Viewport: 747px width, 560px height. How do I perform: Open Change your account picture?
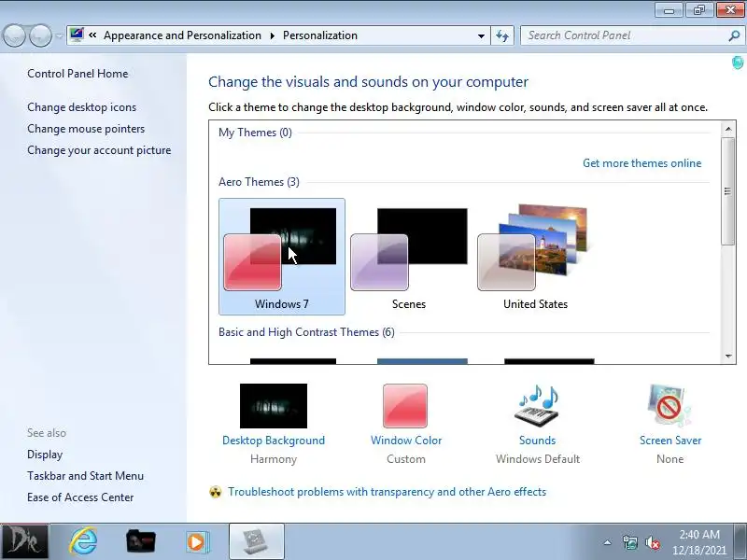pyautogui.click(x=99, y=150)
